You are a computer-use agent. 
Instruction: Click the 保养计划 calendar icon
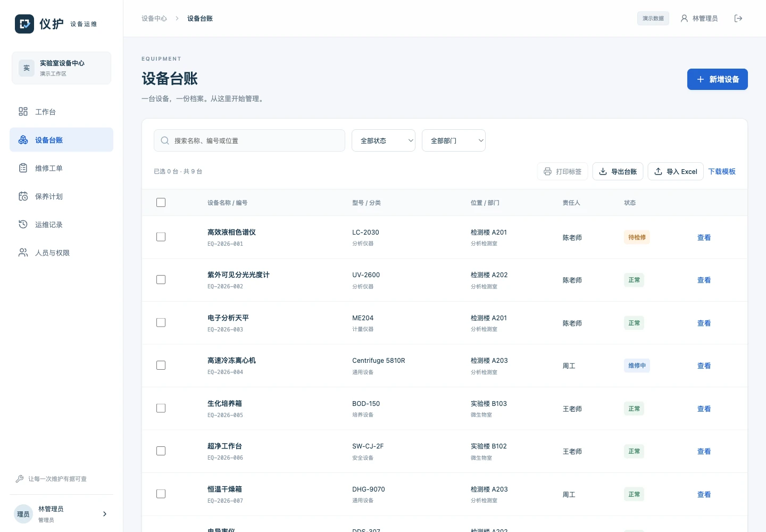[23, 196]
